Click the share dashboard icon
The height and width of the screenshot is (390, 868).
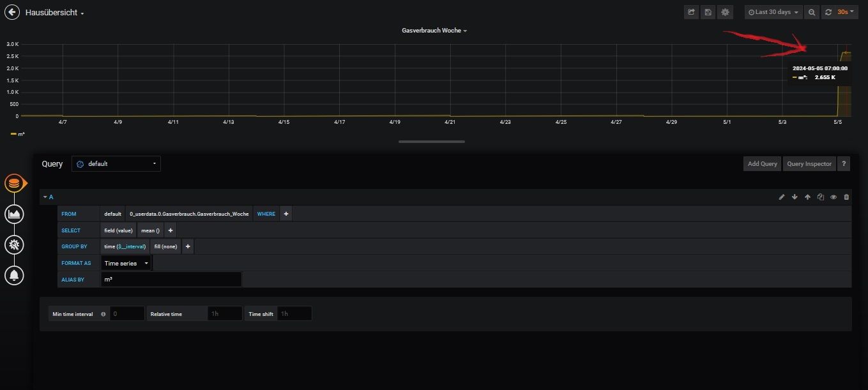tap(691, 12)
